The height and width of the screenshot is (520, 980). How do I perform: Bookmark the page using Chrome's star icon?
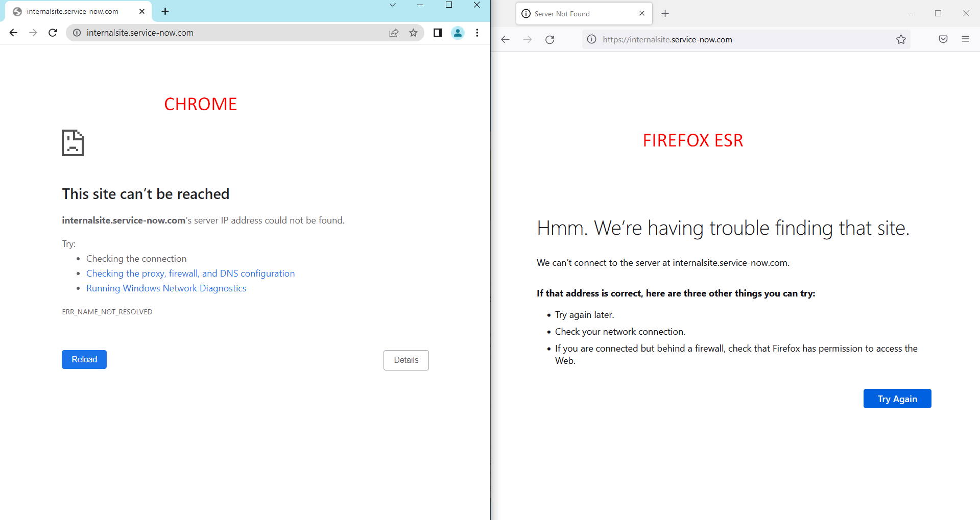pyautogui.click(x=413, y=32)
